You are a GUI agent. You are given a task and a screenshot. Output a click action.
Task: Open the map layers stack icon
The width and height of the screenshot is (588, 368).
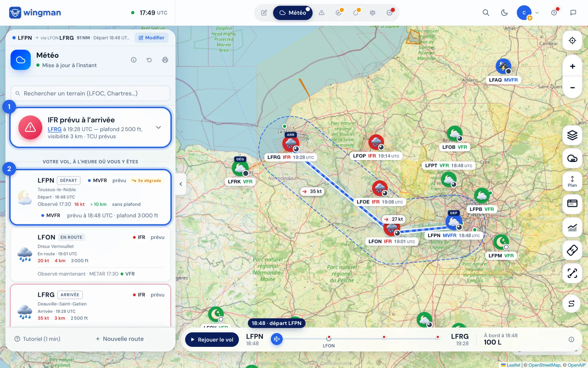tap(572, 135)
